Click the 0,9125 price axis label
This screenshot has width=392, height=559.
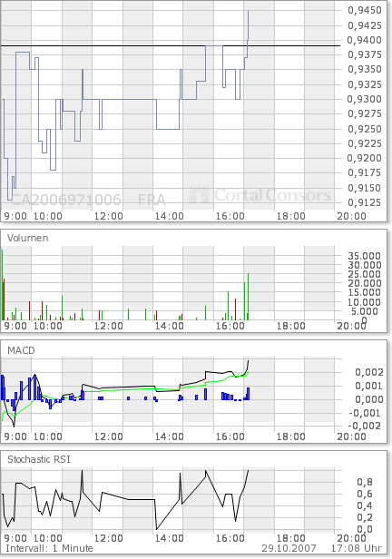click(x=365, y=202)
